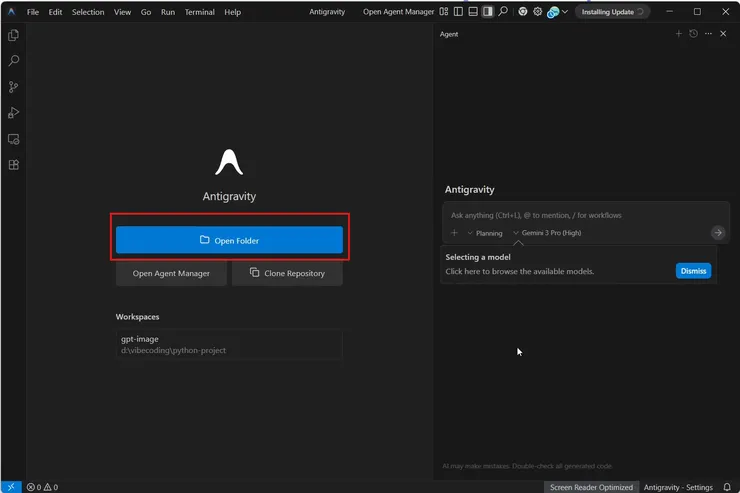Open the Edit menu
The width and height of the screenshot is (740, 493).
click(55, 12)
